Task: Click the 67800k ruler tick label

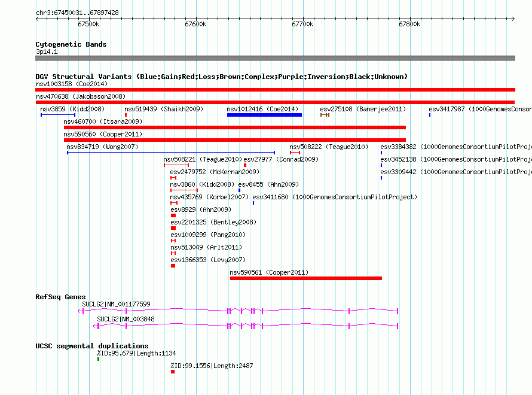Action: 409,24
